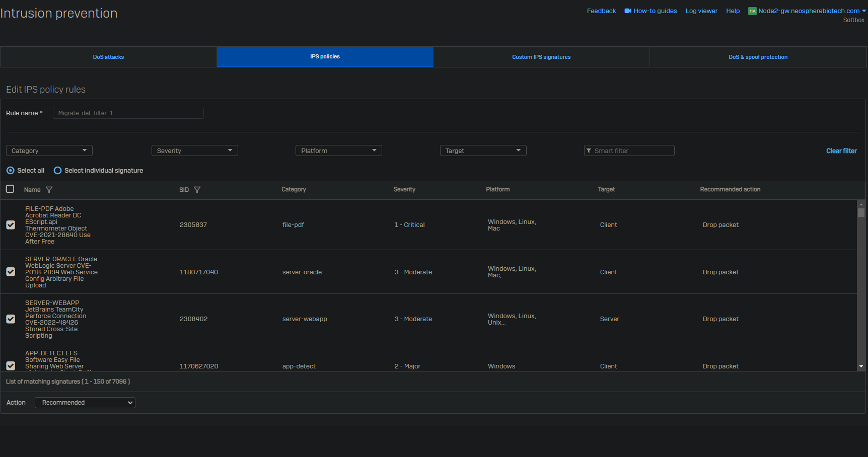868x457 pixels.
Task: Click the Rule name input field
Action: [128, 113]
